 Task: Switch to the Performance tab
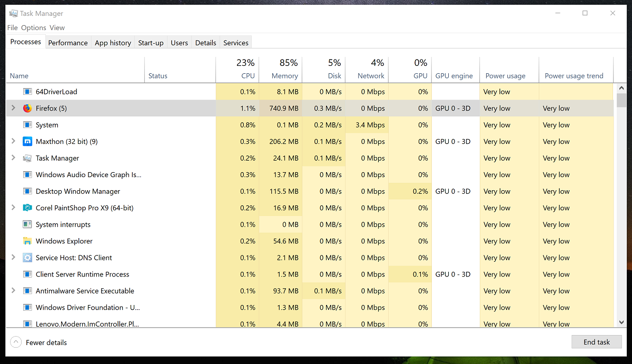coord(67,43)
